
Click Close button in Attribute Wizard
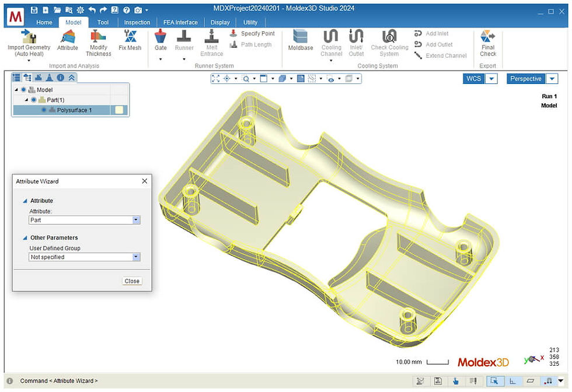(132, 281)
